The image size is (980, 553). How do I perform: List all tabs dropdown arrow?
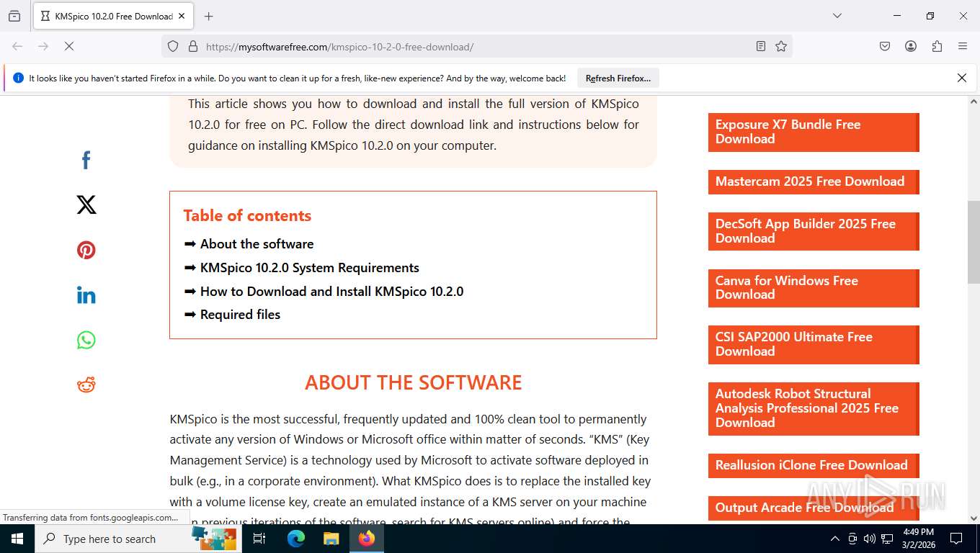tap(837, 16)
